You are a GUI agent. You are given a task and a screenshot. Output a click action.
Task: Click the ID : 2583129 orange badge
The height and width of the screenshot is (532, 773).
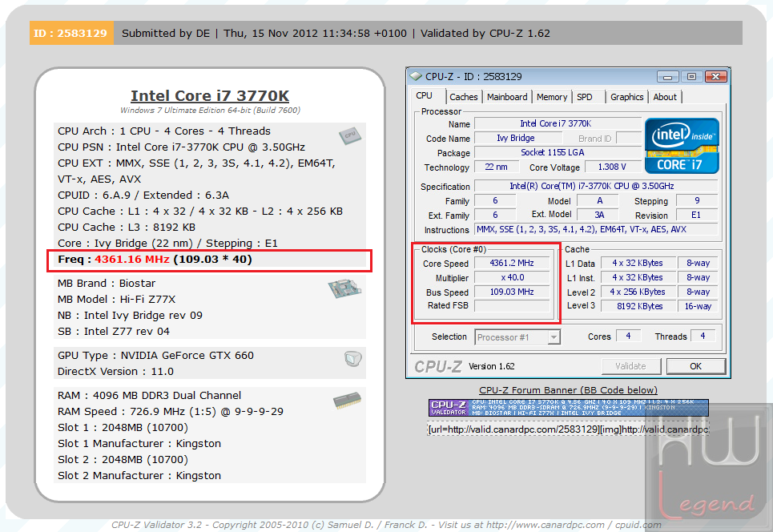point(71,33)
